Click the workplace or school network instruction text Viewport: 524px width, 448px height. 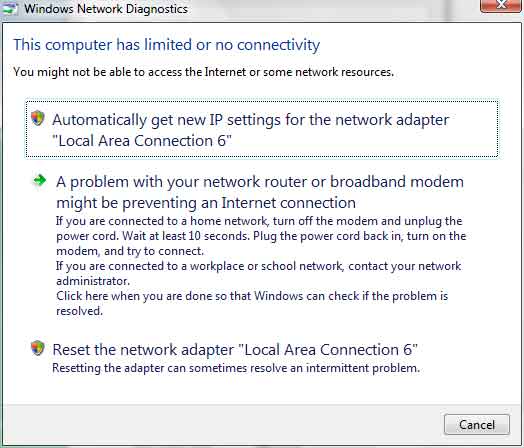[x=258, y=273]
